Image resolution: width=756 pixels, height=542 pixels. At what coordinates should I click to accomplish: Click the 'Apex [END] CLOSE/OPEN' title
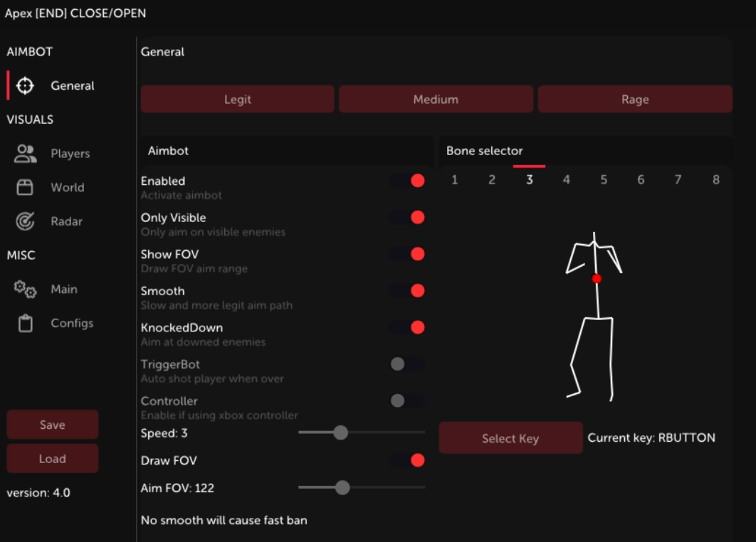click(75, 14)
